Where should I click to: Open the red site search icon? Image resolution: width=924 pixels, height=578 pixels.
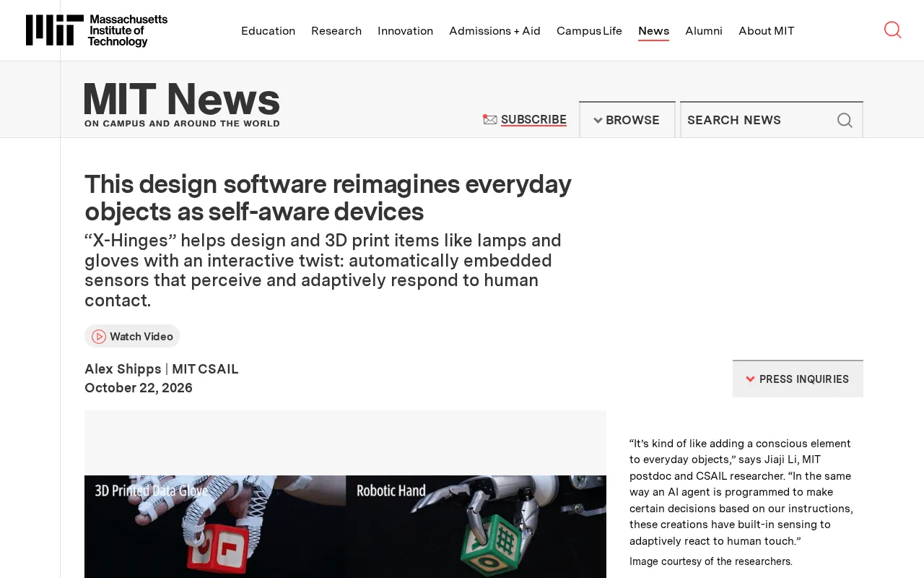[892, 30]
